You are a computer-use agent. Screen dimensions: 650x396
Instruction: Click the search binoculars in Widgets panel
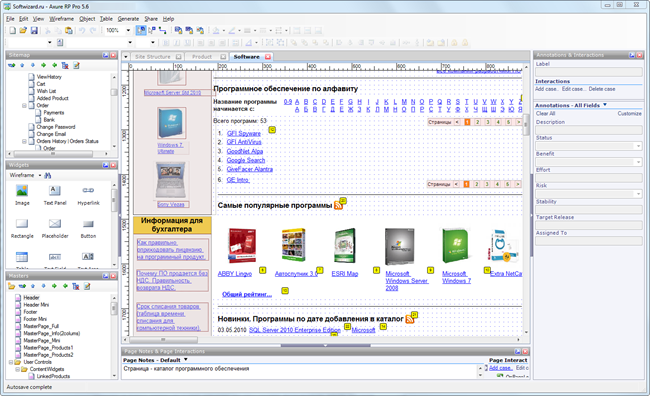coord(48,175)
